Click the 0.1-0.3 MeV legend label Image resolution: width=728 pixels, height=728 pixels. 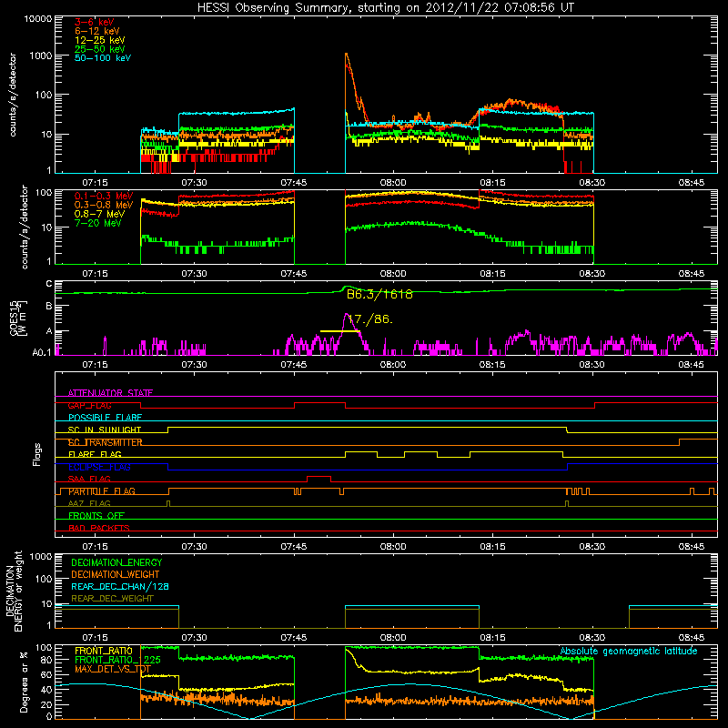[x=104, y=196]
